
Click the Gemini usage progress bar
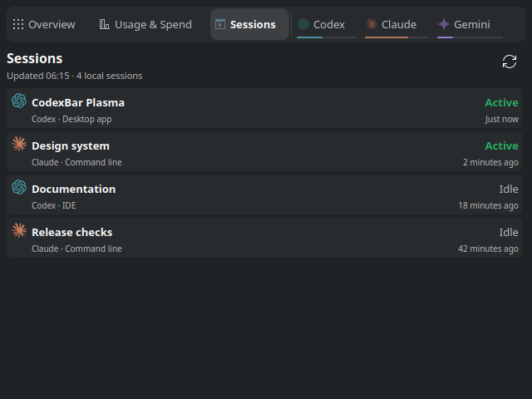point(470,37)
